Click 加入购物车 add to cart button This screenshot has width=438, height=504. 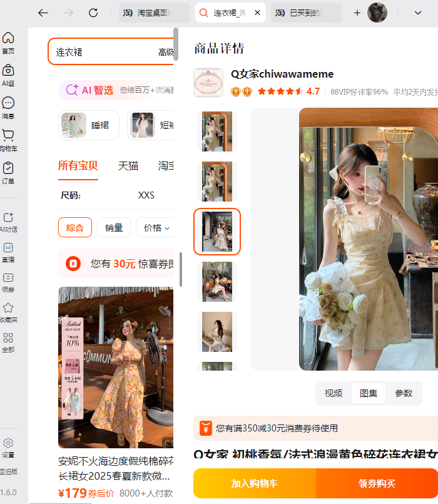tap(255, 483)
